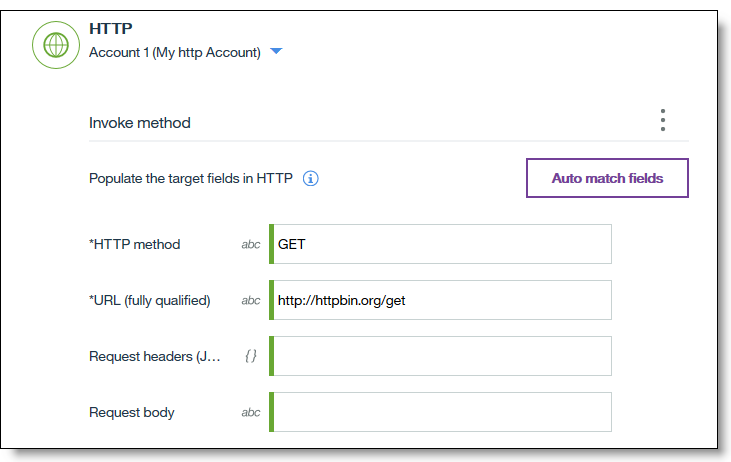The width and height of the screenshot is (731, 462).
Task: Expand the Account 1 dropdown arrow
Action: [x=276, y=52]
